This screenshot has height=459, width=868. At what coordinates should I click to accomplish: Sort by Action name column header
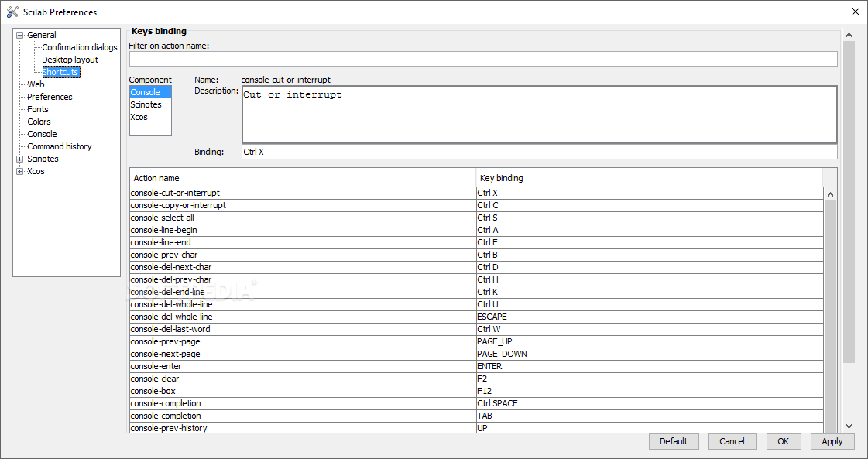click(x=303, y=178)
